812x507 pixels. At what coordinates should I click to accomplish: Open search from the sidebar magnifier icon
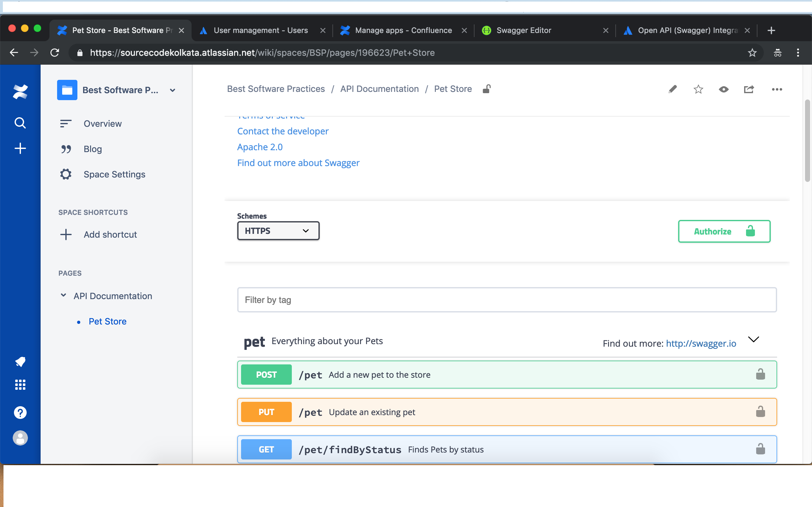pyautogui.click(x=20, y=123)
